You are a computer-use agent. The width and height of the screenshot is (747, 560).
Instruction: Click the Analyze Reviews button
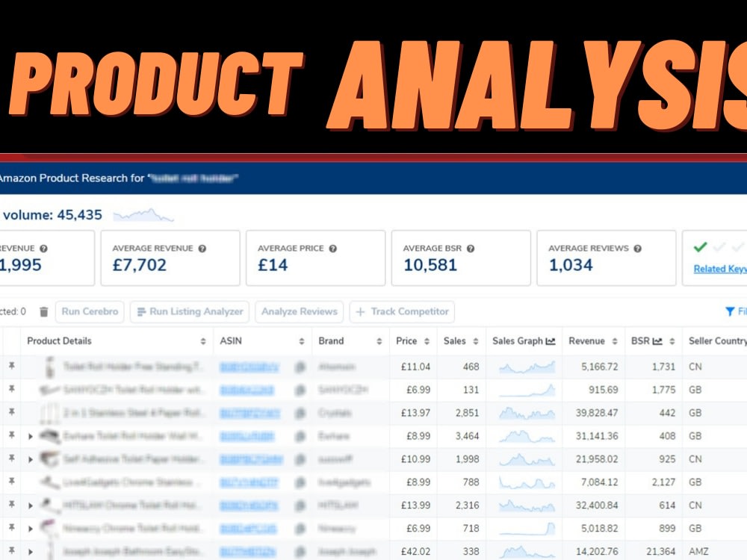(x=300, y=312)
